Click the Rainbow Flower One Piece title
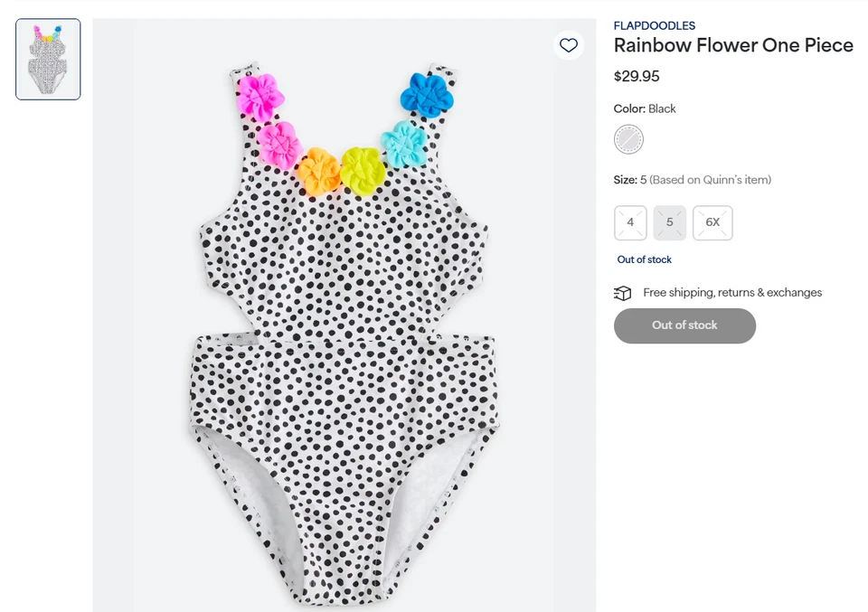 pyautogui.click(x=733, y=46)
